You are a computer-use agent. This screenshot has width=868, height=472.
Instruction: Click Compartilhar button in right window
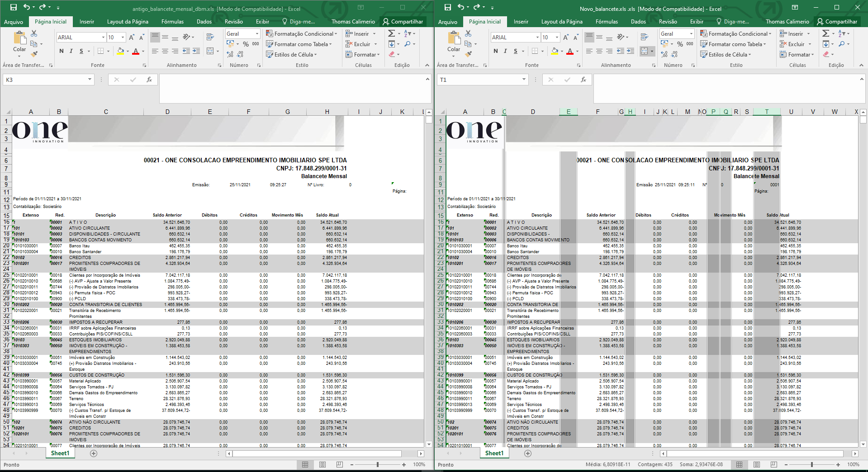837,22
